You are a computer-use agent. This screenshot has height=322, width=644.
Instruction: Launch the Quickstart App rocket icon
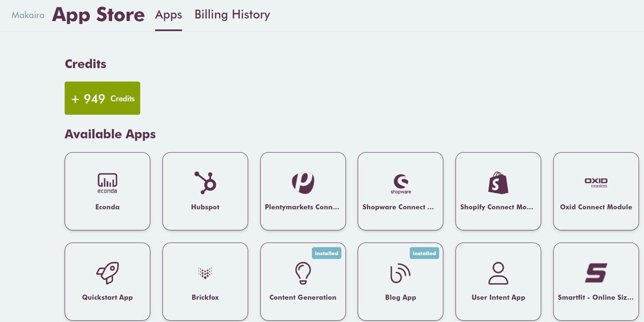[x=107, y=273]
